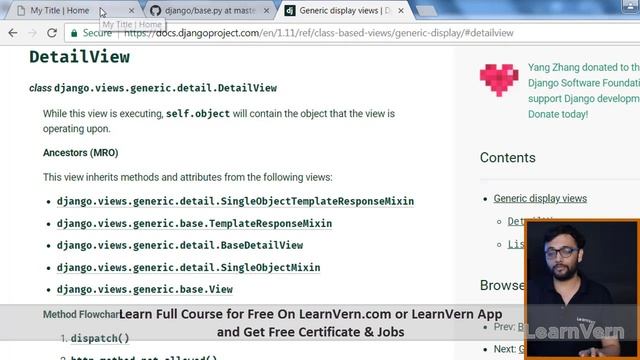Screen dimensions: 640x360
Task: Click the GitHub favicon on django/base.py tab
Action: coord(156,11)
